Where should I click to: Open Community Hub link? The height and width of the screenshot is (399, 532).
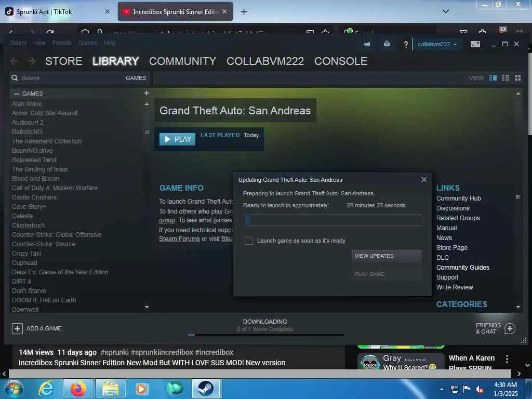[x=458, y=198]
